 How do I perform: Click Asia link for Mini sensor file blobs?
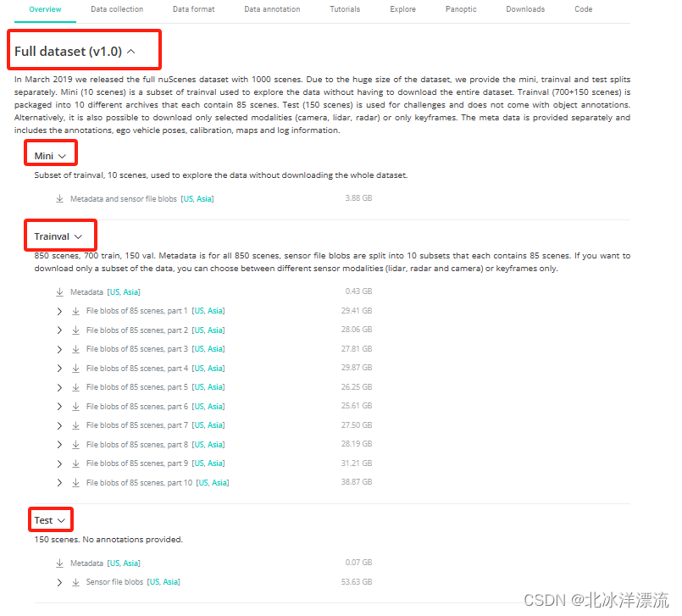tap(204, 199)
